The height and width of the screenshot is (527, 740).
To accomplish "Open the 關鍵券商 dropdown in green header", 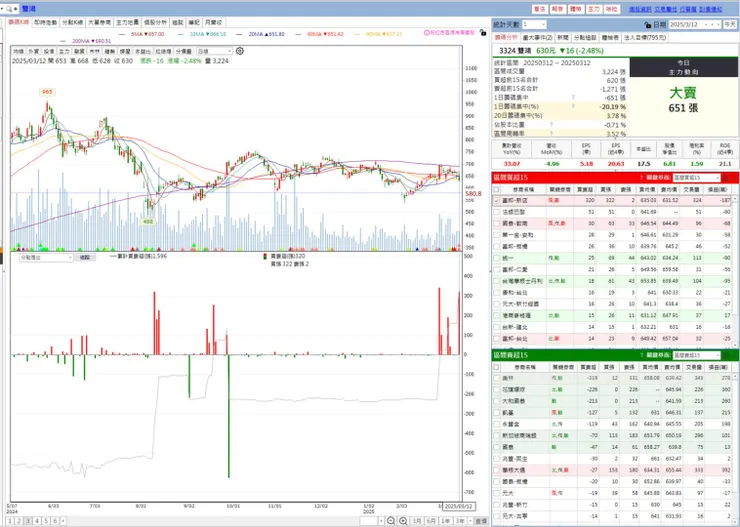I will pyautogui.click(x=696, y=355).
